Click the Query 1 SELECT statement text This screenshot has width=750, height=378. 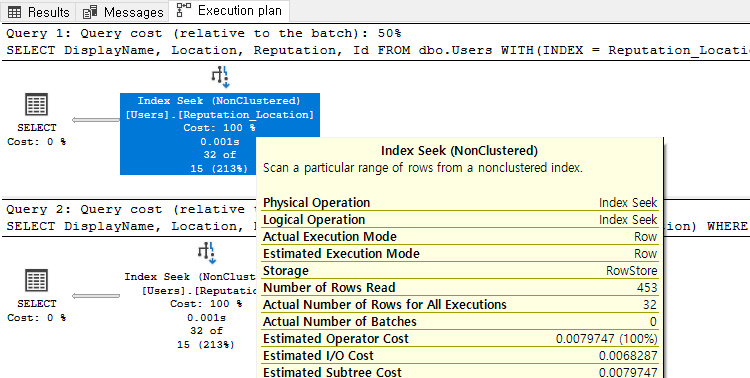tap(378, 50)
